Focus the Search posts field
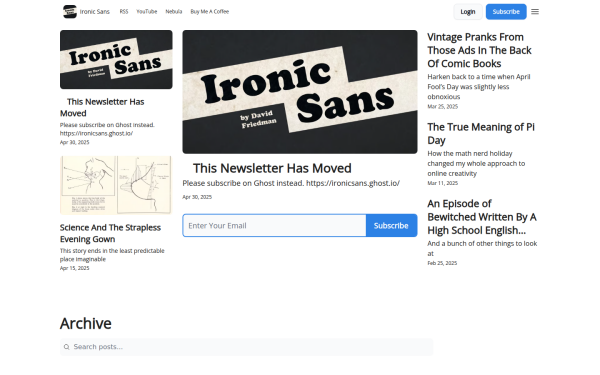 [x=246, y=347]
